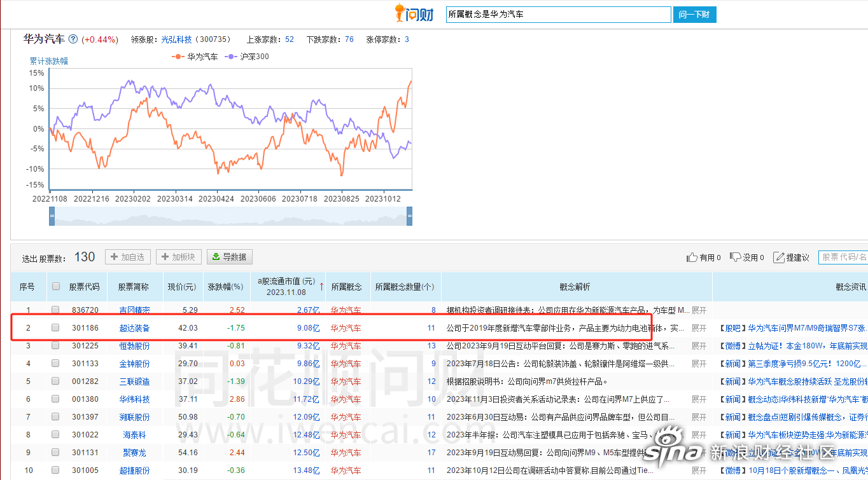Click the 概念解析 column header

tap(575, 287)
